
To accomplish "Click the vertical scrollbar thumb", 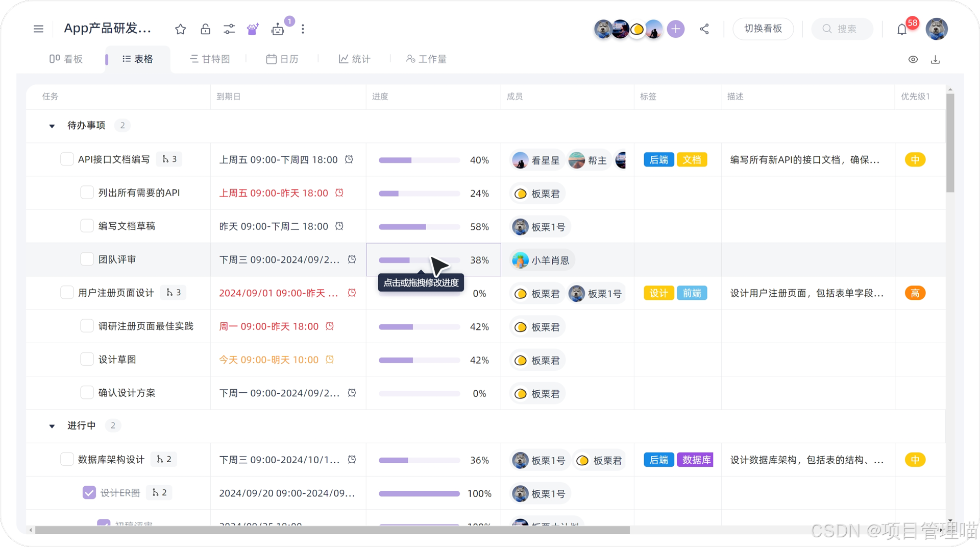I will [950, 142].
